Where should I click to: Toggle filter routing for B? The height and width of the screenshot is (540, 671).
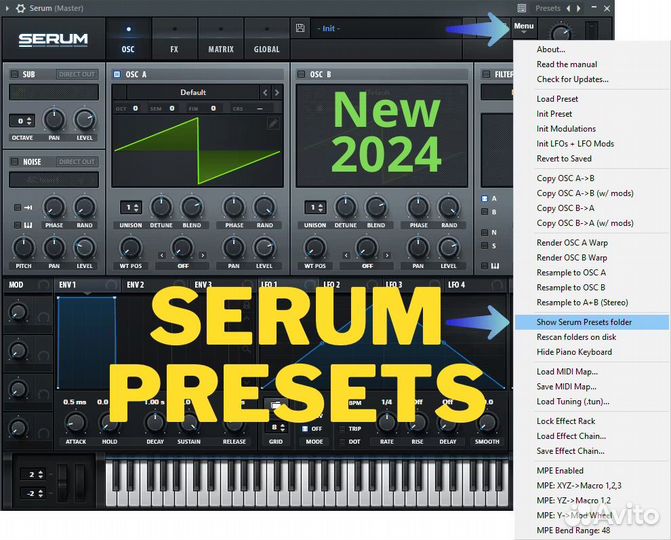(484, 212)
